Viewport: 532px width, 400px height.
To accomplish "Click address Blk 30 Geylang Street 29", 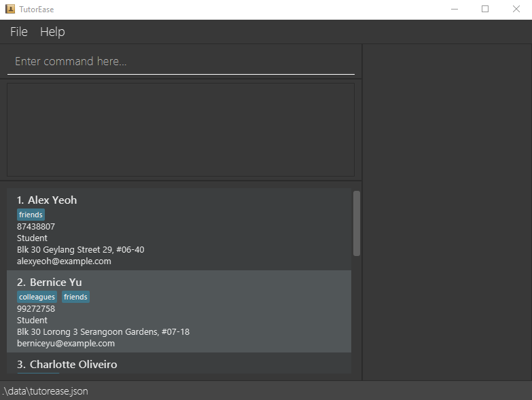I will click(x=80, y=249).
